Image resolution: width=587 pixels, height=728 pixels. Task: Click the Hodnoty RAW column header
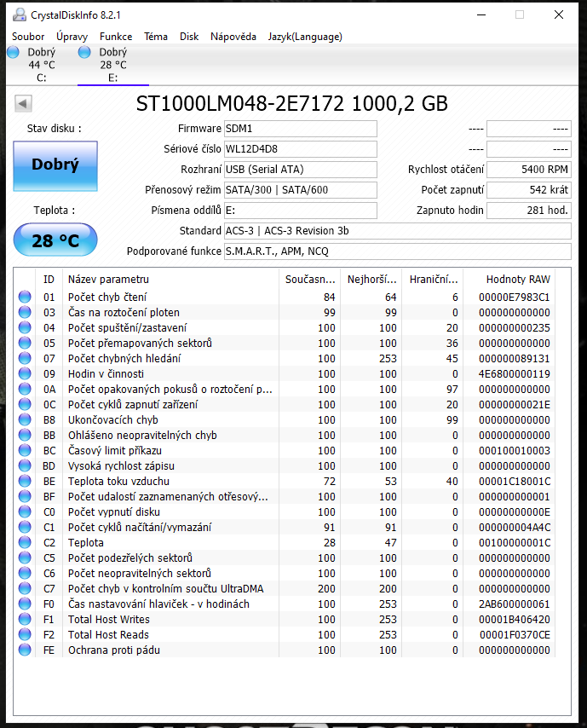tap(509, 280)
